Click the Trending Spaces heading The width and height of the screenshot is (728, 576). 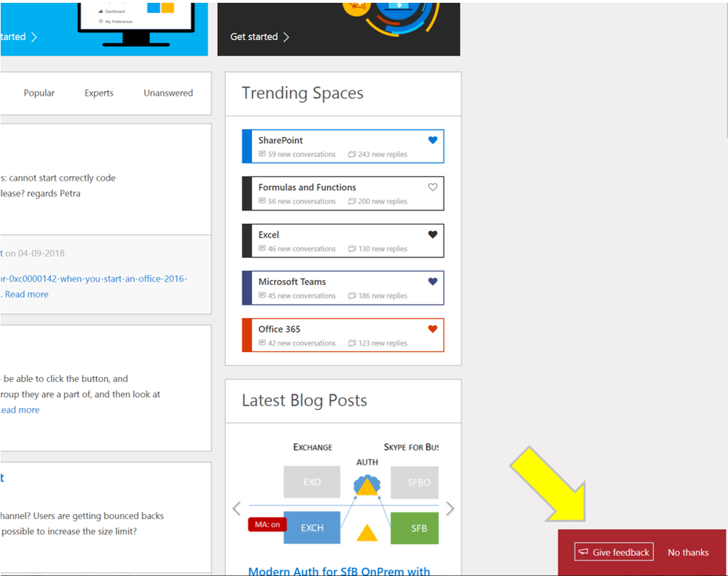point(302,93)
